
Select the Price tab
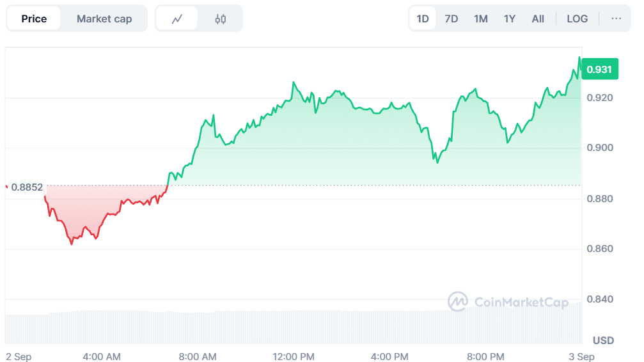click(34, 19)
